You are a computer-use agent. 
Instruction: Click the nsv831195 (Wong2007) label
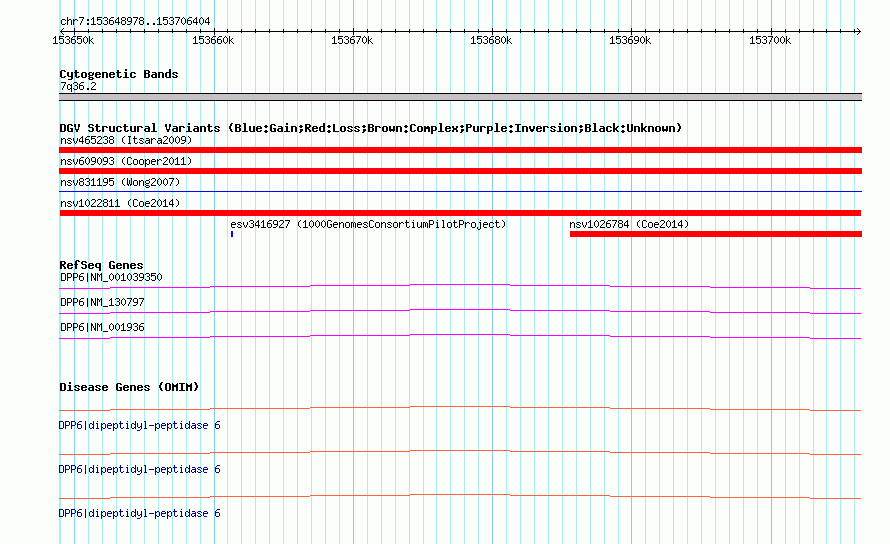click(120, 182)
